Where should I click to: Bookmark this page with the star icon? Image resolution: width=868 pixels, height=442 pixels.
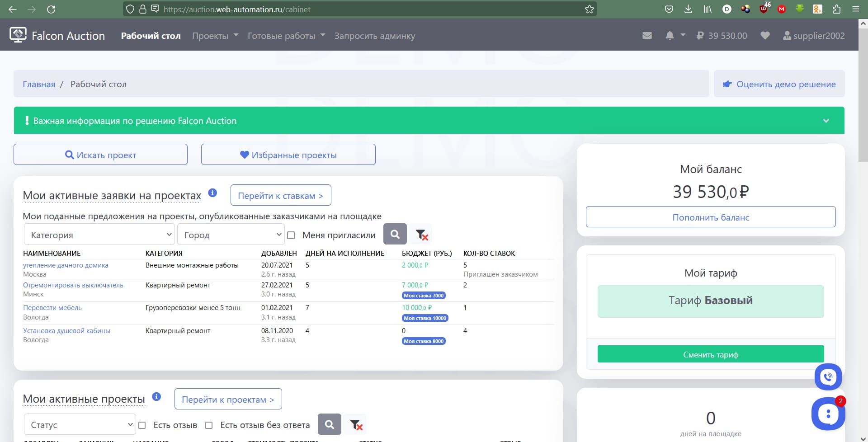click(589, 9)
